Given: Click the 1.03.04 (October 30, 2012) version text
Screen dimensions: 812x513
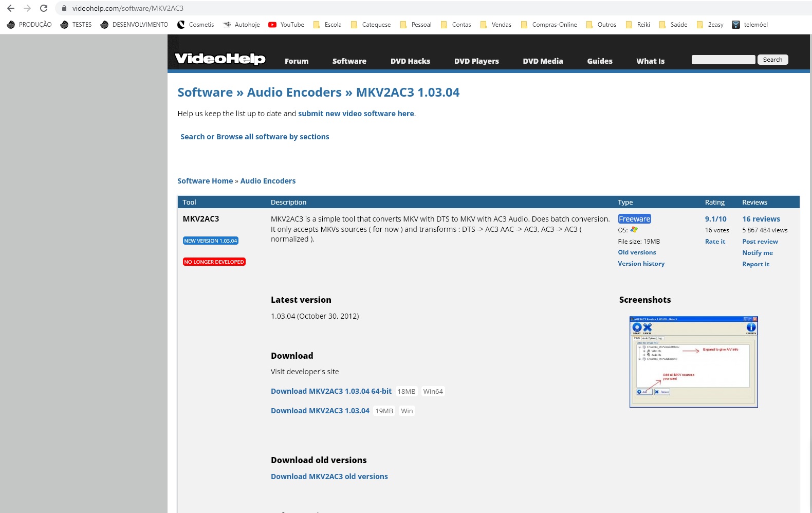Looking at the screenshot, I should pos(315,316).
